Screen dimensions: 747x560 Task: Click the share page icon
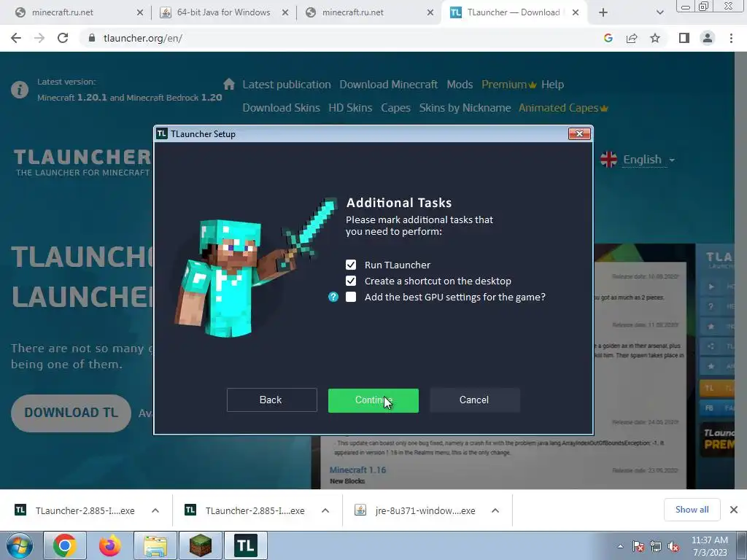point(632,38)
